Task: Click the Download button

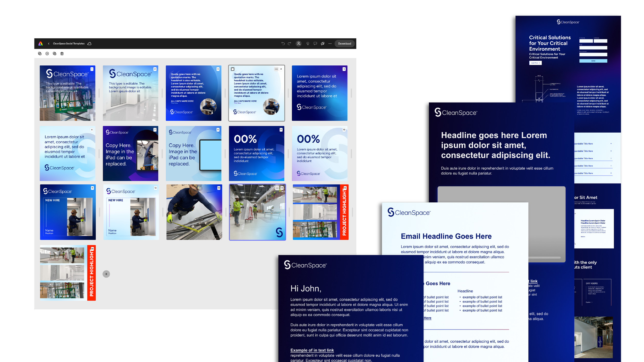Action: [344, 44]
